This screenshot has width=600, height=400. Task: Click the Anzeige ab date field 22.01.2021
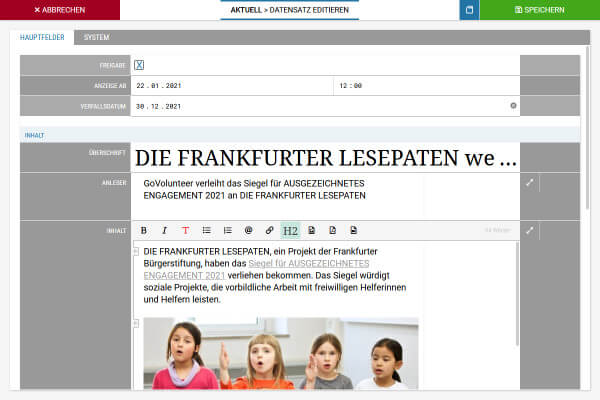232,86
